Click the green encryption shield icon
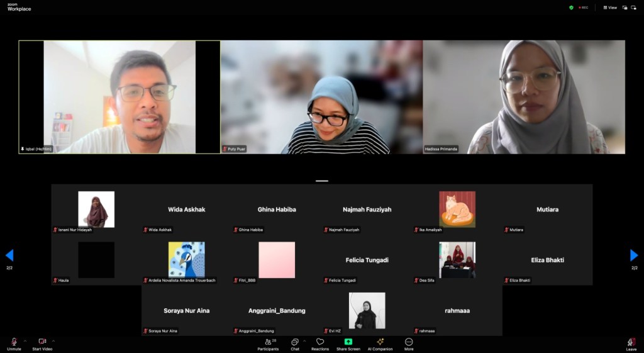Viewport: 644px width, 353px height. tap(571, 8)
